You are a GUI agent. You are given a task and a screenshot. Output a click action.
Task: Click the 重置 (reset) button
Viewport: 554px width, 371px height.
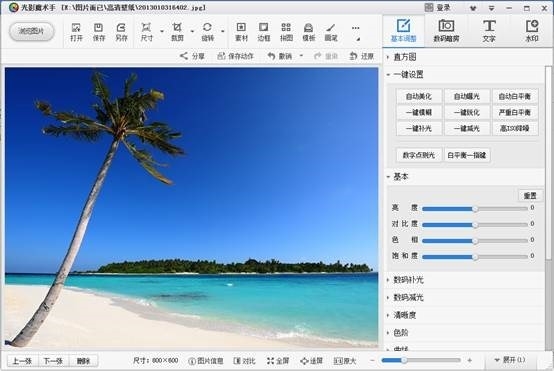tap(530, 195)
